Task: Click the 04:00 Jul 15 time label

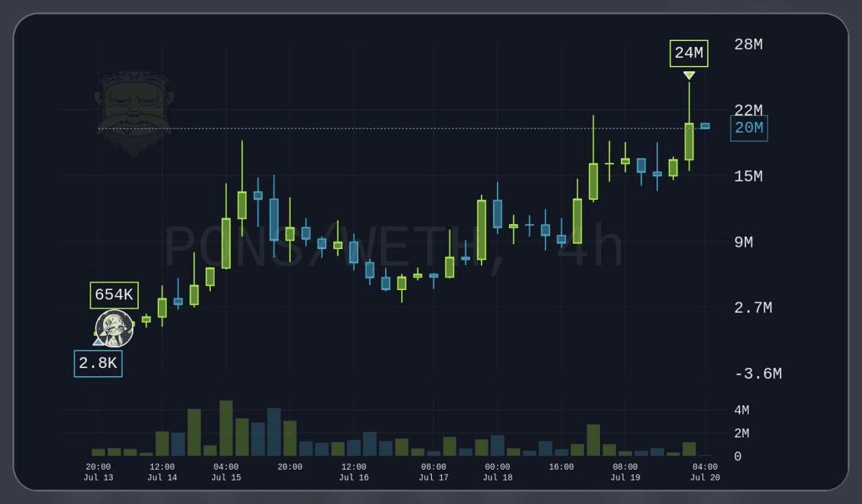Action: coord(226,472)
